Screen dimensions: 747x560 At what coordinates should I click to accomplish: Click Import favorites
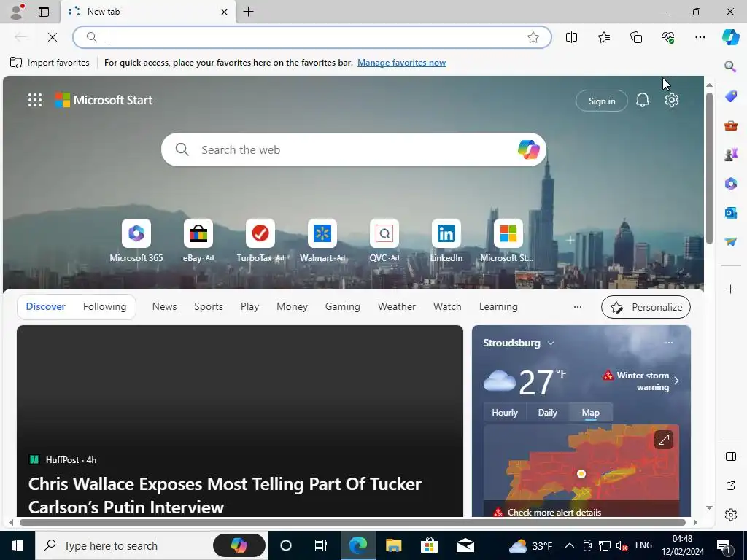click(50, 63)
